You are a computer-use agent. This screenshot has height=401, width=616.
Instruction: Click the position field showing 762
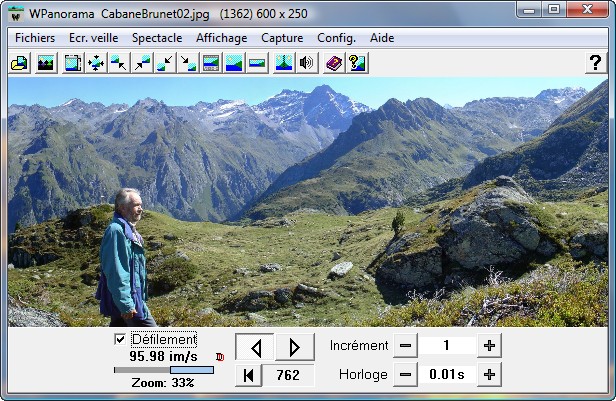tap(288, 375)
